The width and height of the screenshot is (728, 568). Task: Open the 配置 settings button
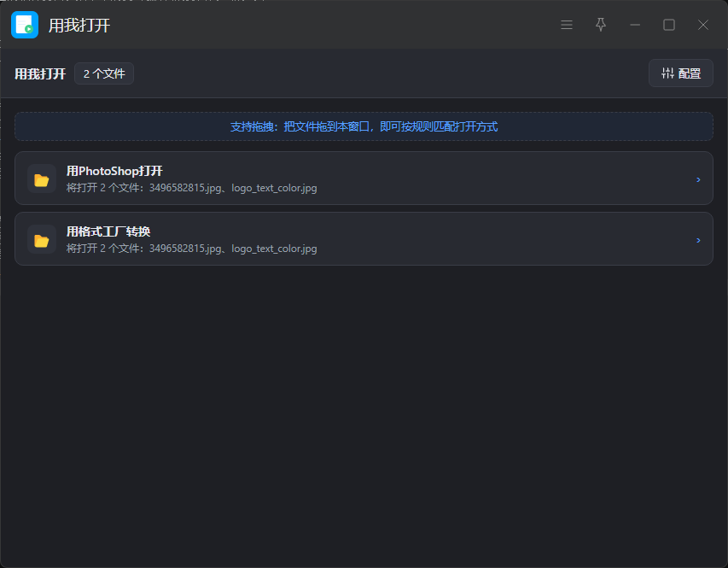(681, 73)
